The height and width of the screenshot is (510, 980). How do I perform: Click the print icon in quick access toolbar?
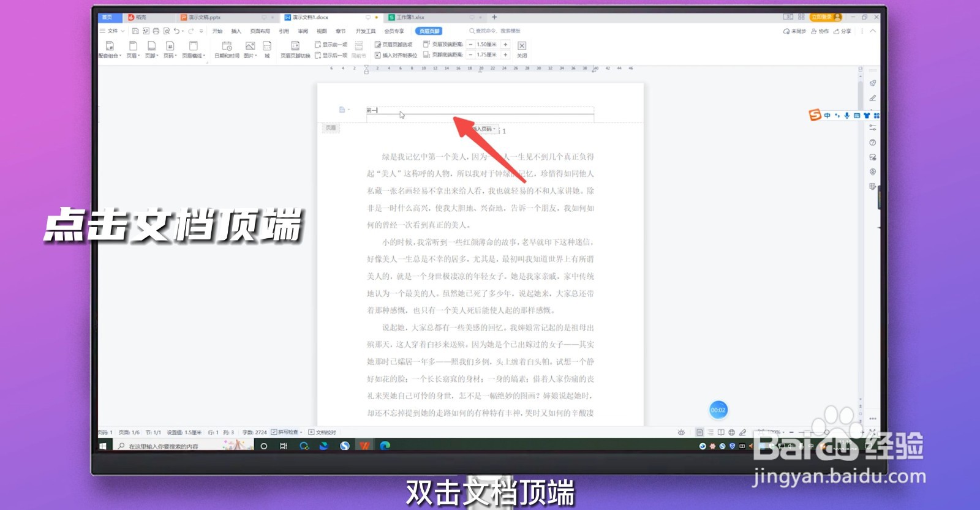[x=156, y=31]
